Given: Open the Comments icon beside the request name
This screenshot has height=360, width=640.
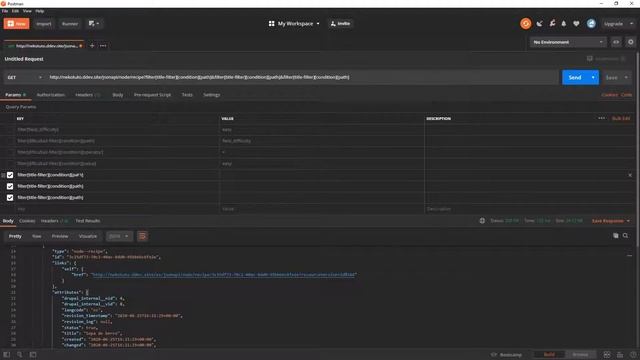Looking at the screenshot, I should click(x=590, y=59).
